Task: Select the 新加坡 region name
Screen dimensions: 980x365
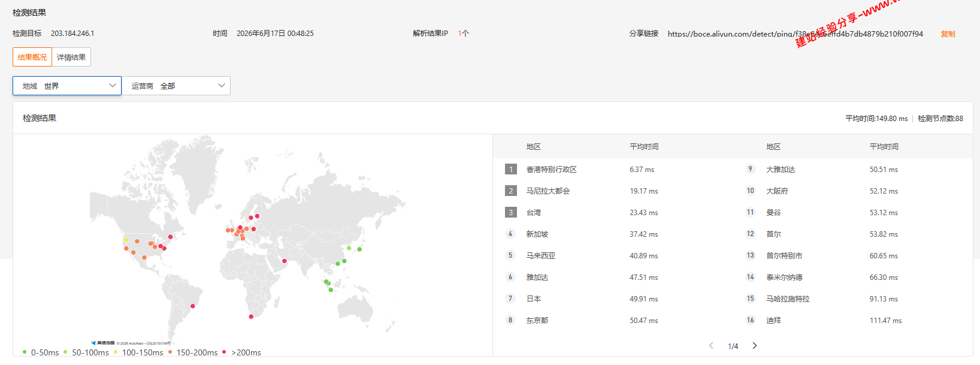Action: point(537,234)
